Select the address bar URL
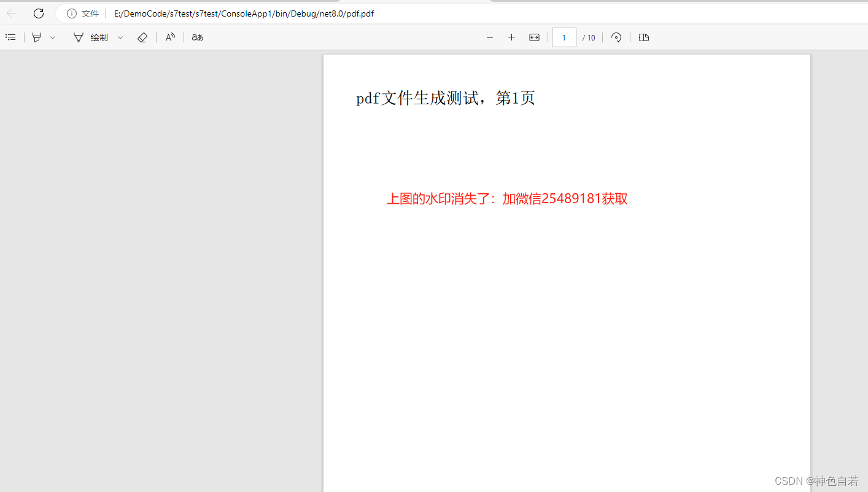Image resolution: width=868 pixels, height=492 pixels. 243,13
